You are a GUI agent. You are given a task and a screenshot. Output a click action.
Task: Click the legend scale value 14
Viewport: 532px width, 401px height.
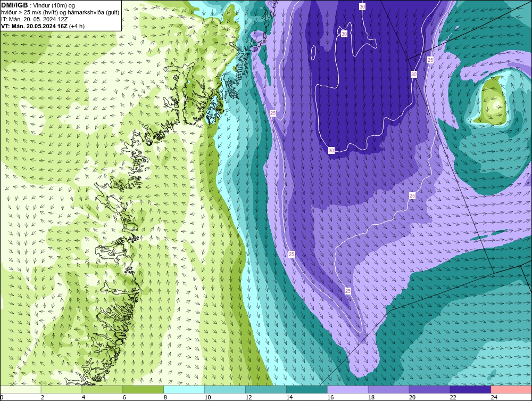[x=289, y=397]
